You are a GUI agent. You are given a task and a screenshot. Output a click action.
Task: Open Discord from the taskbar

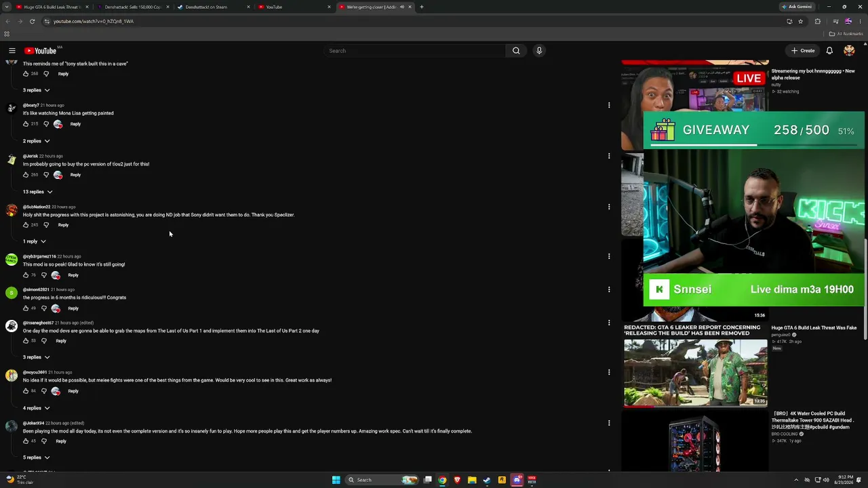click(517, 480)
